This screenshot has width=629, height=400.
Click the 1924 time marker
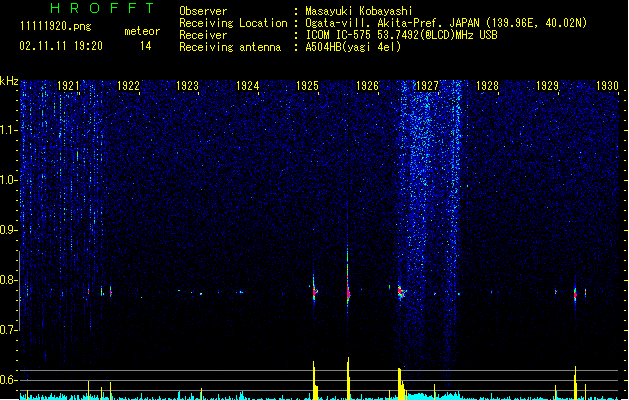click(248, 86)
